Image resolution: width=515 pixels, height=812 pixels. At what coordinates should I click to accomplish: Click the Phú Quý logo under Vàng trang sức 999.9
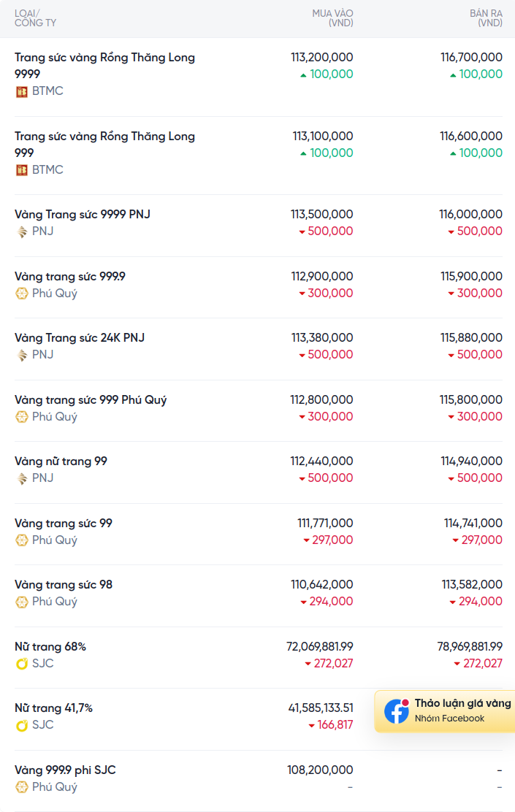click(21, 294)
